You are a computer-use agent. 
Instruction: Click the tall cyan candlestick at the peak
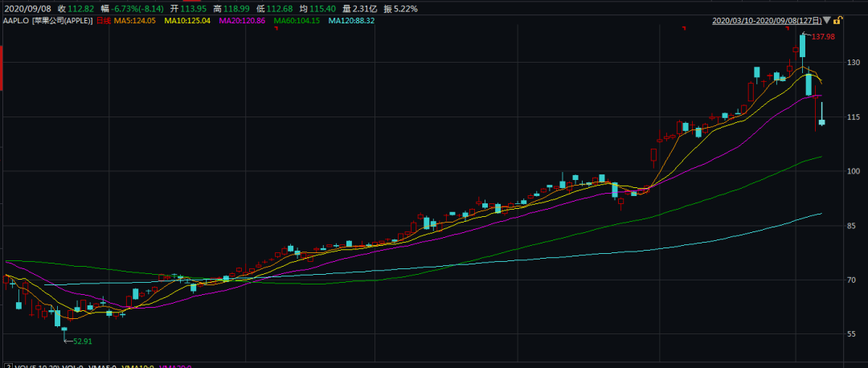802,46
